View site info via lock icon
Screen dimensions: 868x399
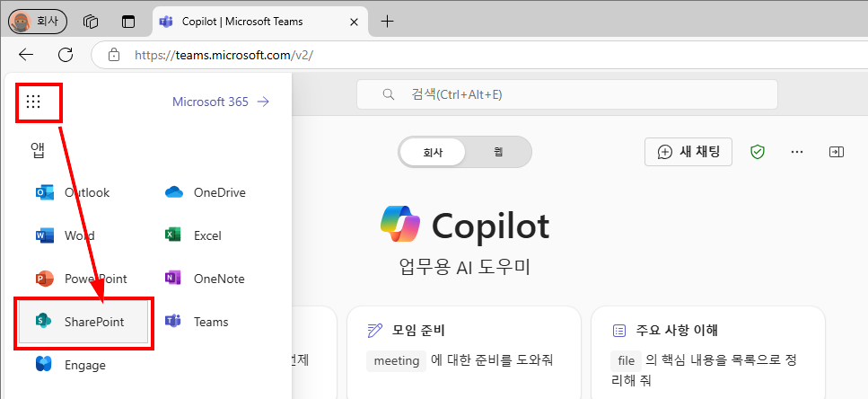coord(113,55)
